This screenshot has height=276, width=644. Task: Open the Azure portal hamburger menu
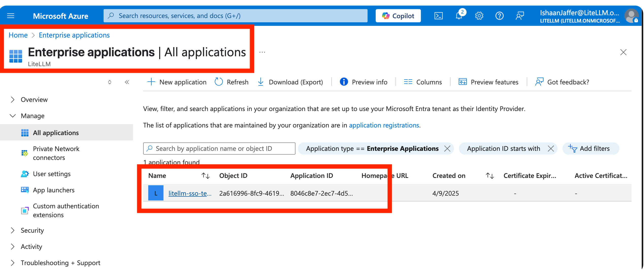coord(11,16)
